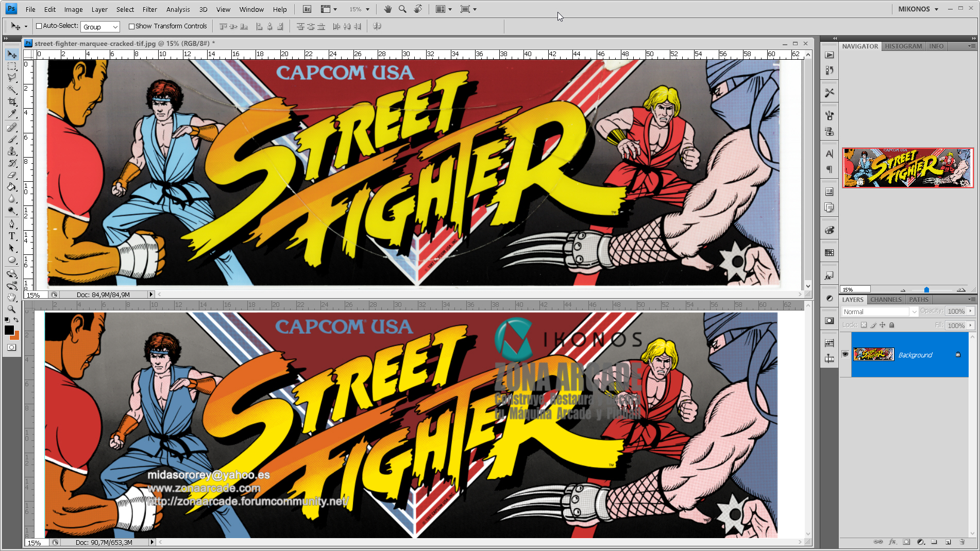This screenshot has width=980, height=551.
Task: Open the Layers panel options menu
Action: (972, 299)
